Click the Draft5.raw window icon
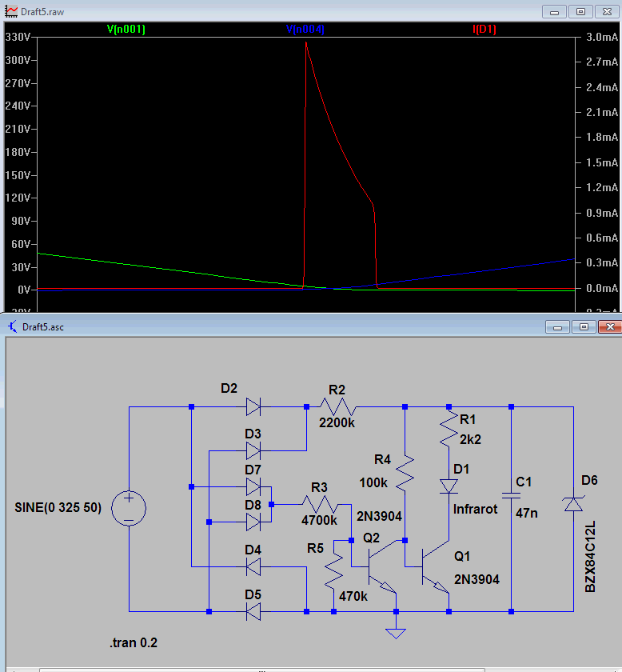The height and width of the screenshot is (672, 622). point(10,11)
